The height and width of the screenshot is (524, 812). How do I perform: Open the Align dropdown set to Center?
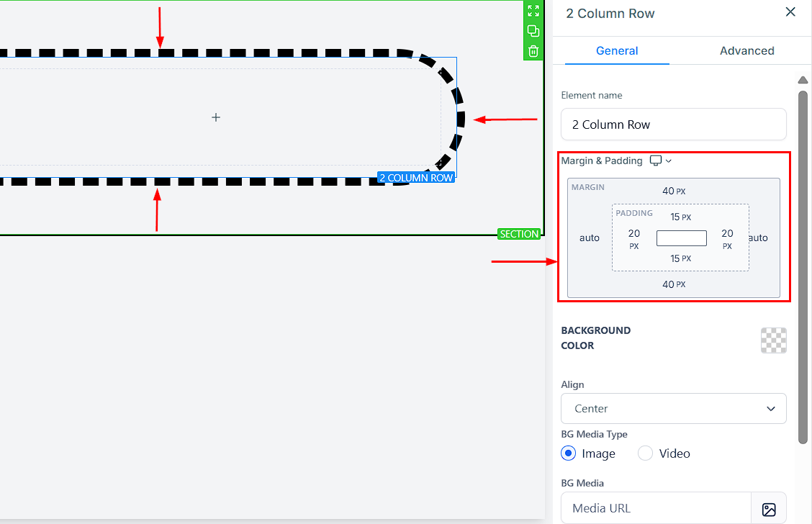click(x=673, y=408)
